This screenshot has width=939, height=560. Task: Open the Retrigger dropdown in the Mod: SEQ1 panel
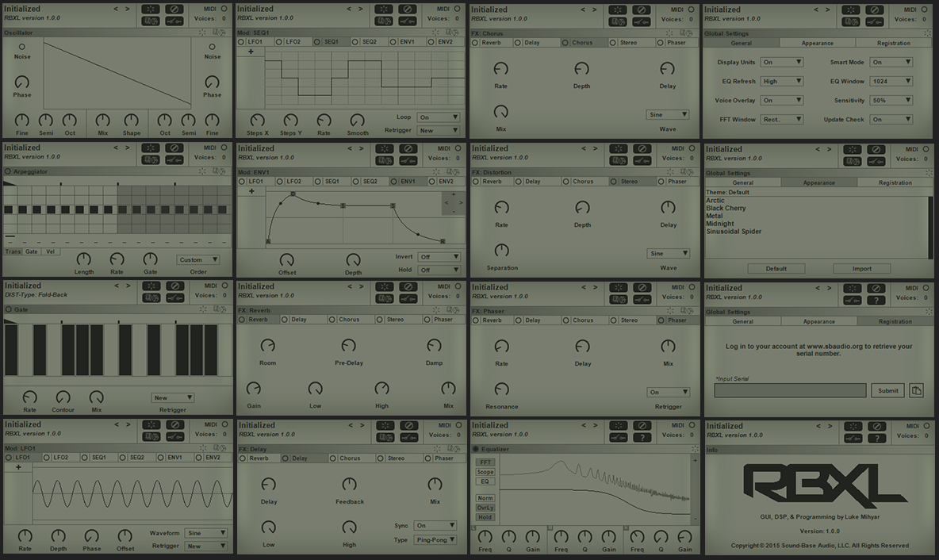(439, 131)
